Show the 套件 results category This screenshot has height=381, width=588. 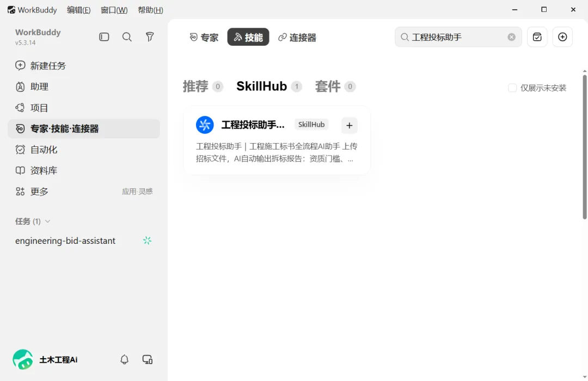pos(335,86)
